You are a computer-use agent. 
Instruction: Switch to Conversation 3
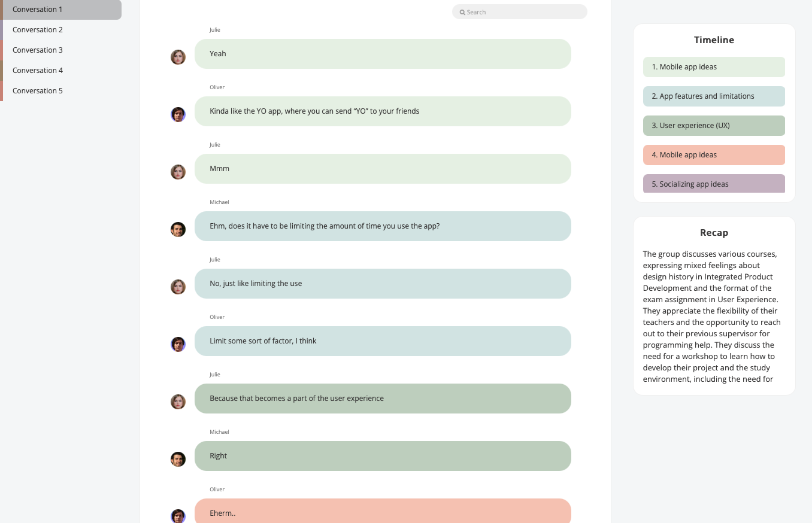38,50
